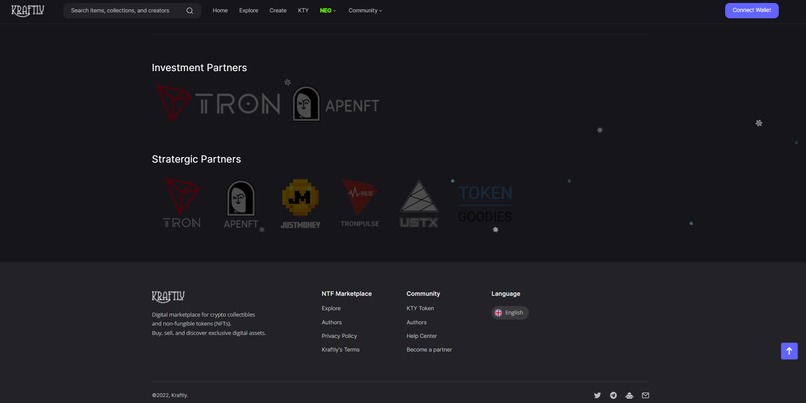Open the Help Center link
This screenshot has height=403, width=806.
pyautogui.click(x=422, y=336)
